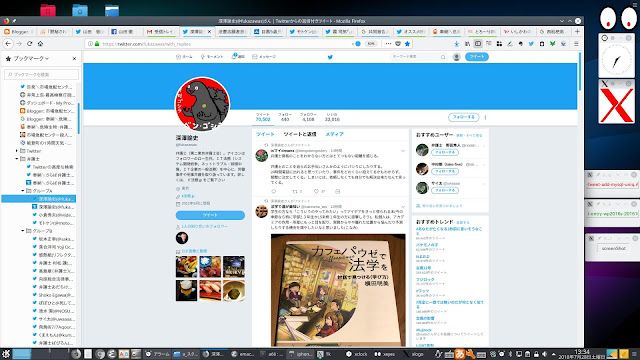
Task: Open Notifications in the Twitter nav
Action: click(x=238, y=57)
